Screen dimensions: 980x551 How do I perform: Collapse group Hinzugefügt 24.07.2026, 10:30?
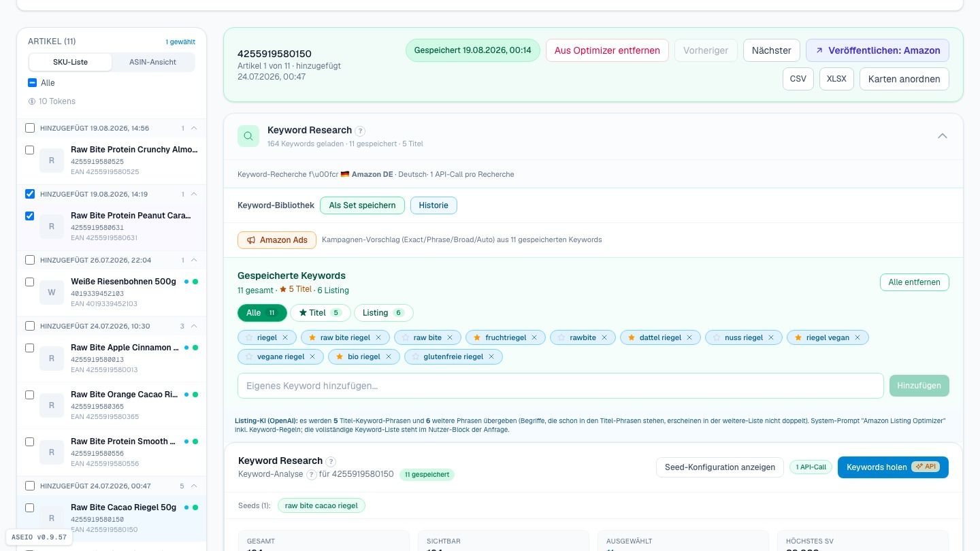[194, 326]
